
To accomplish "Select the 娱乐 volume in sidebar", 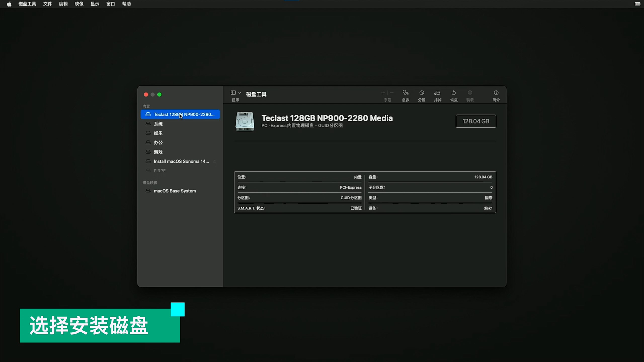I will pyautogui.click(x=158, y=133).
